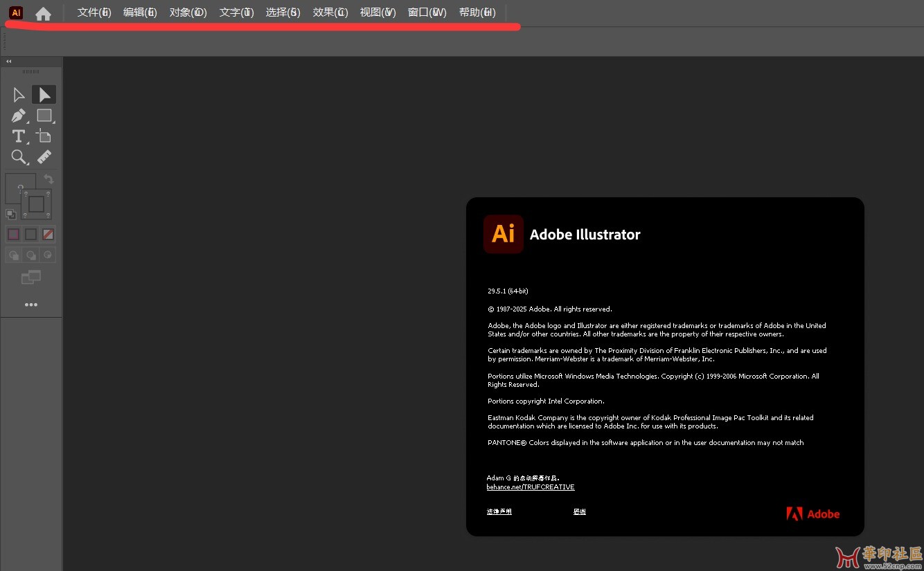Choose Draw Inside mode
The height and width of the screenshot is (571, 924).
point(48,255)
